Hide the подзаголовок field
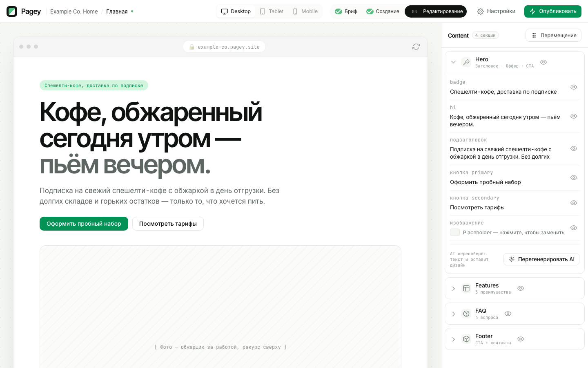The width and height of the screenshot is (588, 368). (x=574, y=148)
